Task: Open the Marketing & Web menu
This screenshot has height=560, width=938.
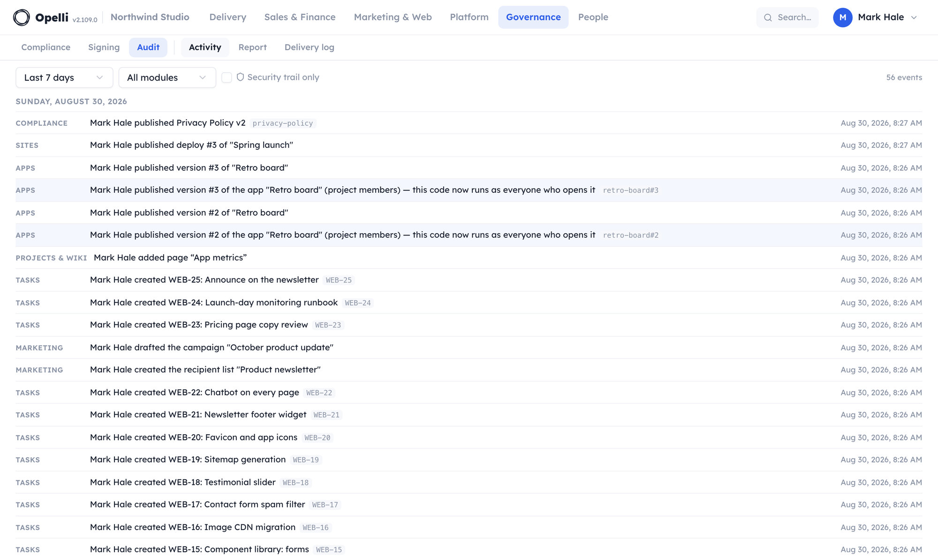Action: (x=393, y=17)
